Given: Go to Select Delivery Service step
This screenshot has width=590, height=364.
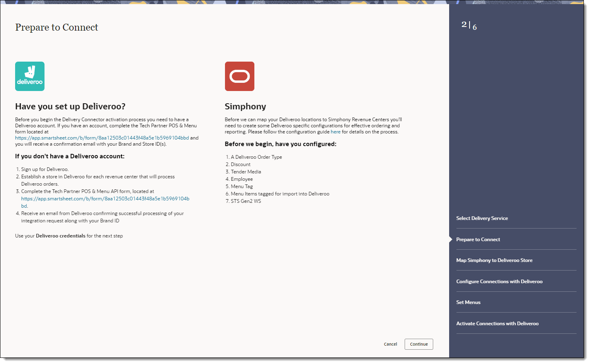Looking at the screenshot, I should click(482, 218).
